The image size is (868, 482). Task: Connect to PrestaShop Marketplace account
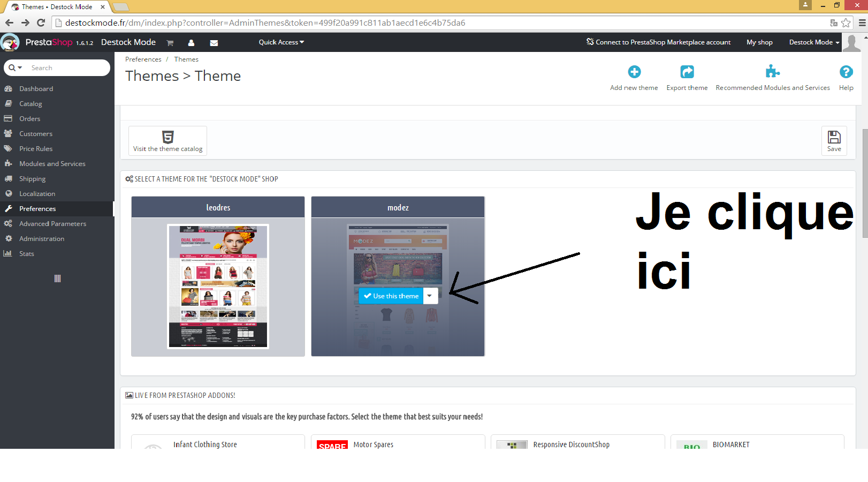click(x=658, y=42)
